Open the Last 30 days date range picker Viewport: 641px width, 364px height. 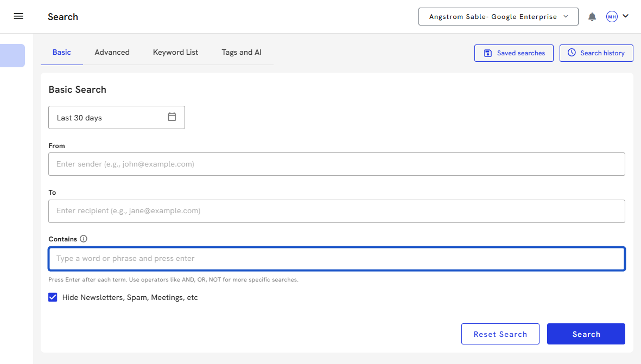(x=109, y=118)
